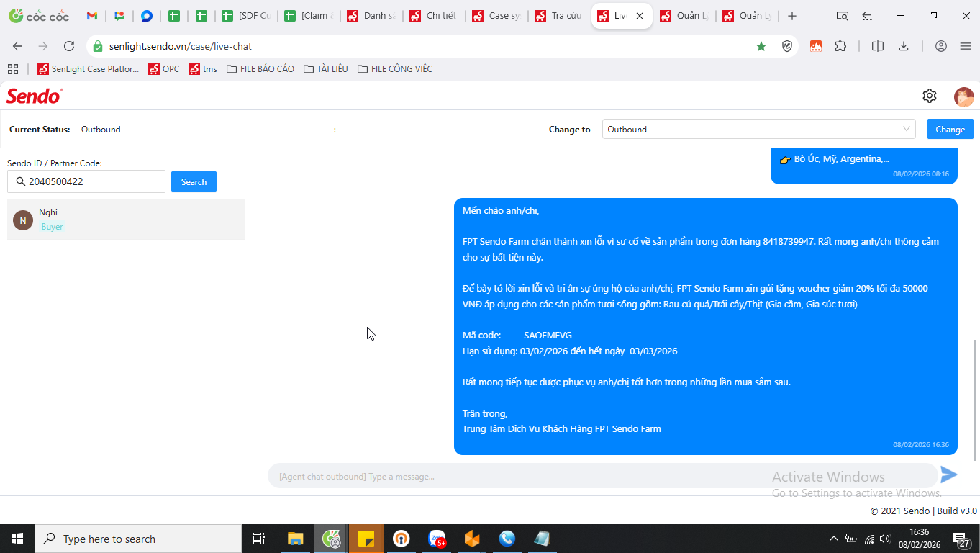Click the Current Status Outbound text
Viewport: 980px width, 553px height.
pos(101,130)
